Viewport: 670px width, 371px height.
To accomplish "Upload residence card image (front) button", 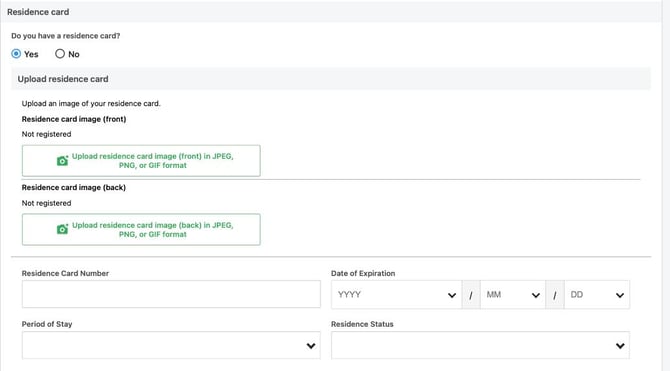I will (x=141, y=161).
